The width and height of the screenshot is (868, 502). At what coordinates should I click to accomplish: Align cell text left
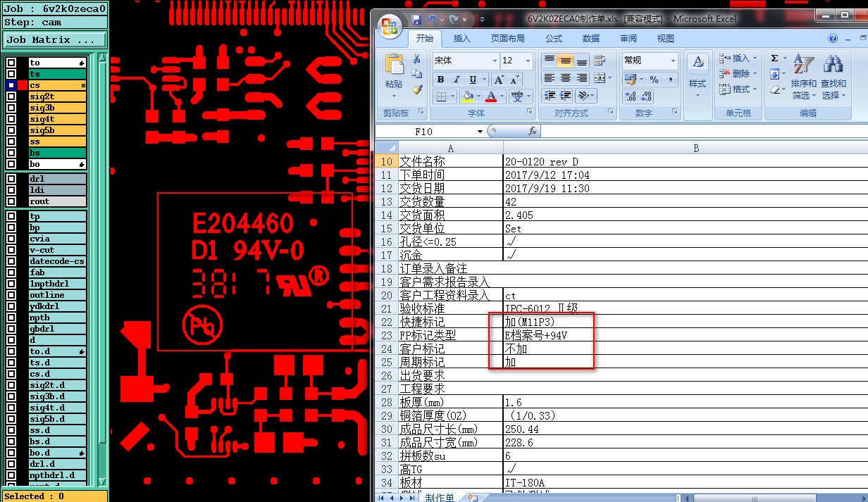[x=550, y=78]
